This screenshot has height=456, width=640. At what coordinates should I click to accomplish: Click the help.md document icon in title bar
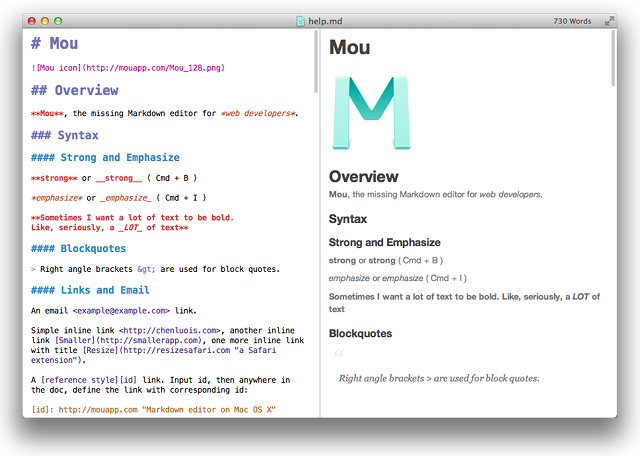coord(300,21)
